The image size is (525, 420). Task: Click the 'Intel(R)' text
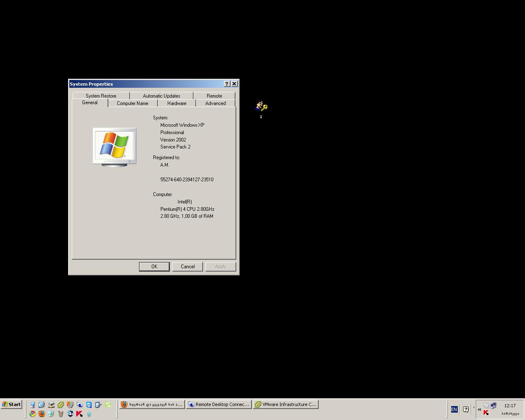[x=185, y=202]
